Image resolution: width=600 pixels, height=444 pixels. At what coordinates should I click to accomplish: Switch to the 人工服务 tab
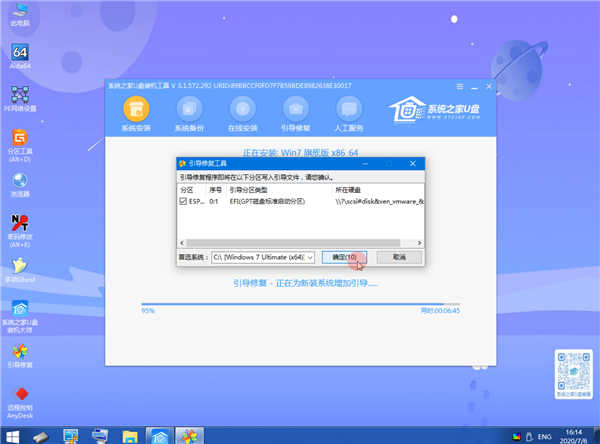(349, 114)
